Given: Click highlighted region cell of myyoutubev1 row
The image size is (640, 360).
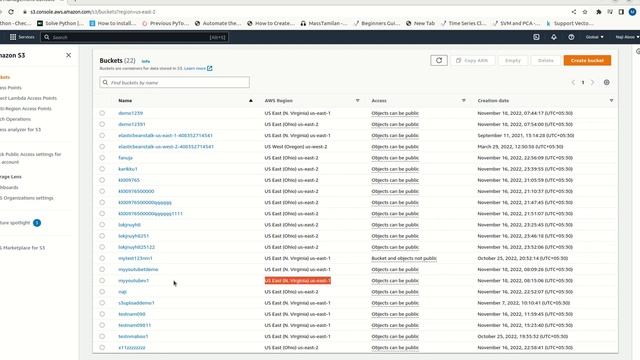Looking at the screenshot, I should coord(298,280).
